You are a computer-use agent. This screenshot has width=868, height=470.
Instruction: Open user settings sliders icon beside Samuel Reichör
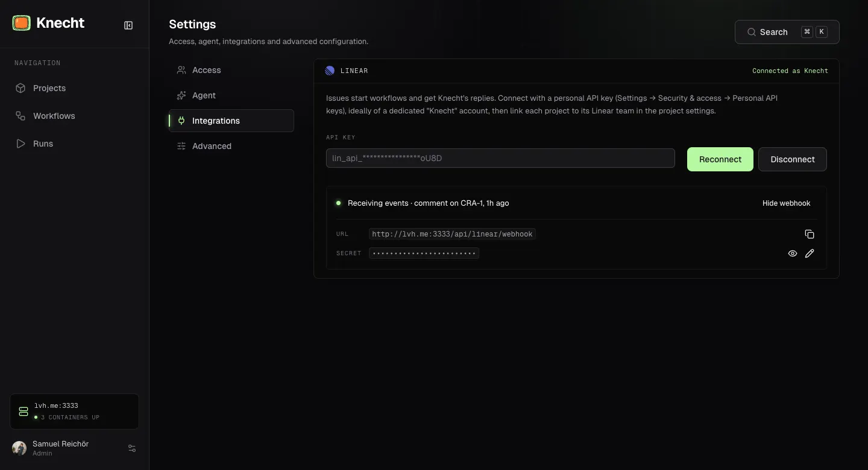pyautogui.click(x=132, y=448)
